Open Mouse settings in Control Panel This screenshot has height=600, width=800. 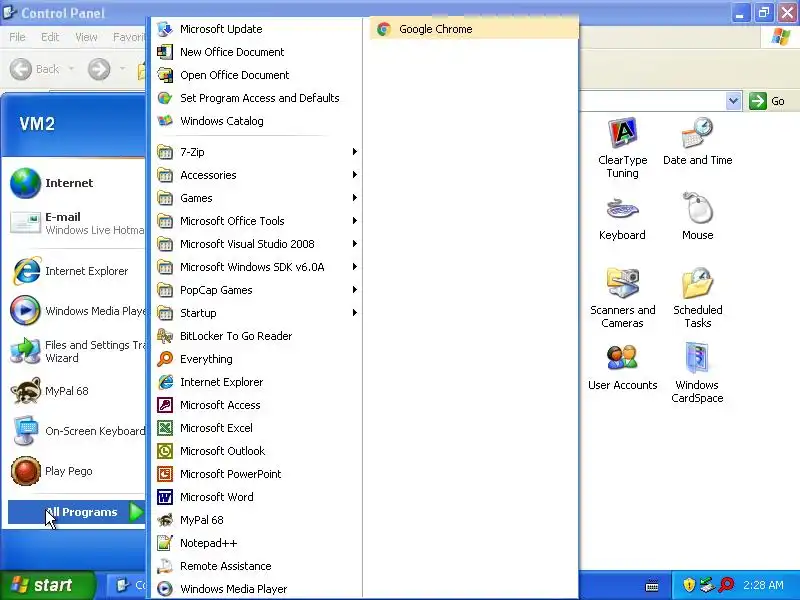coord(697,217)
